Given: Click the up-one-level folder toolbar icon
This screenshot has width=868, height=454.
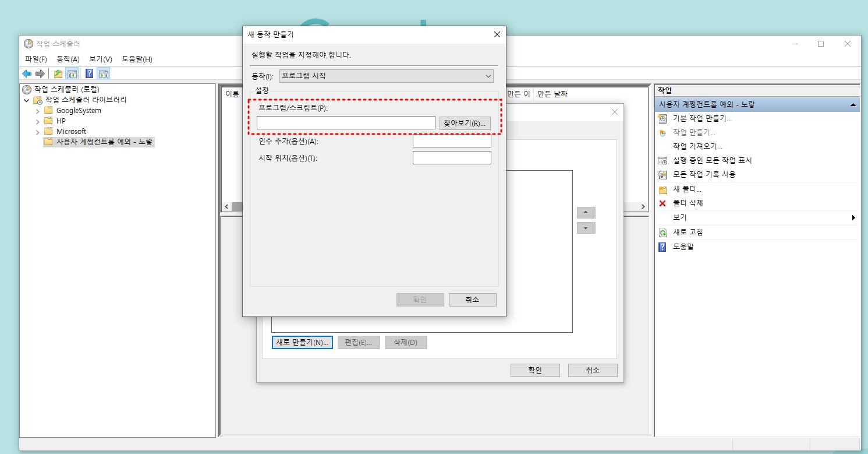Looking at the screenshot, I should click(x=58, y=74).
